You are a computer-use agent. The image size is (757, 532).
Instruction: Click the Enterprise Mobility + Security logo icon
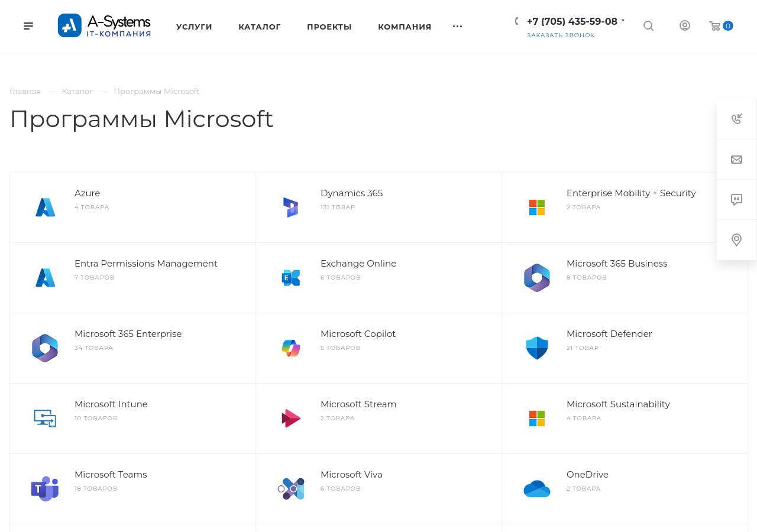[537, 207]
